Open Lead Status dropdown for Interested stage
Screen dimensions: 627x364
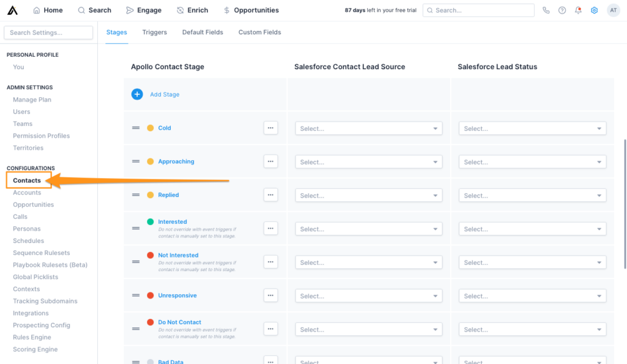532,229
